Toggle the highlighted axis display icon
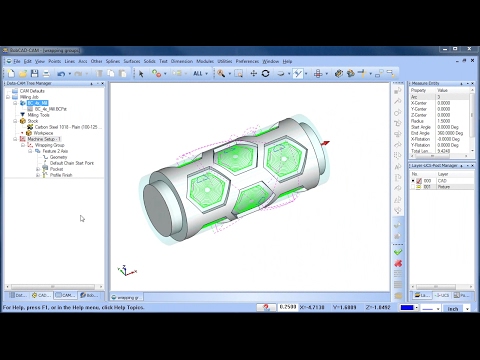Viewport: 480px width, 360px height. pos(297,73)
